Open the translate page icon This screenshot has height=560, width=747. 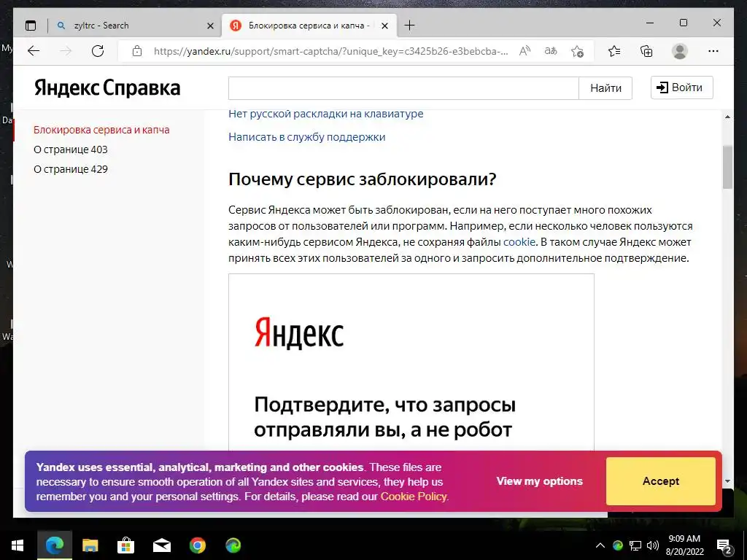(551, 51)
